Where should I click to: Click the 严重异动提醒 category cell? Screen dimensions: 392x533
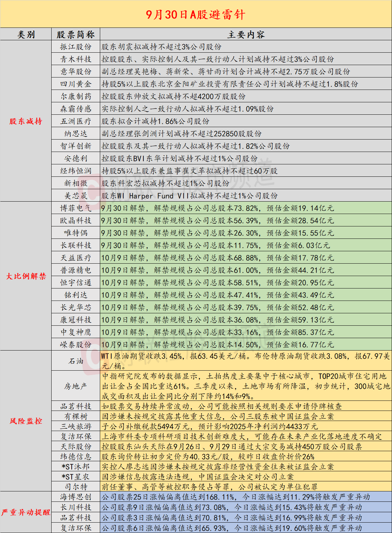click(26, 512)
